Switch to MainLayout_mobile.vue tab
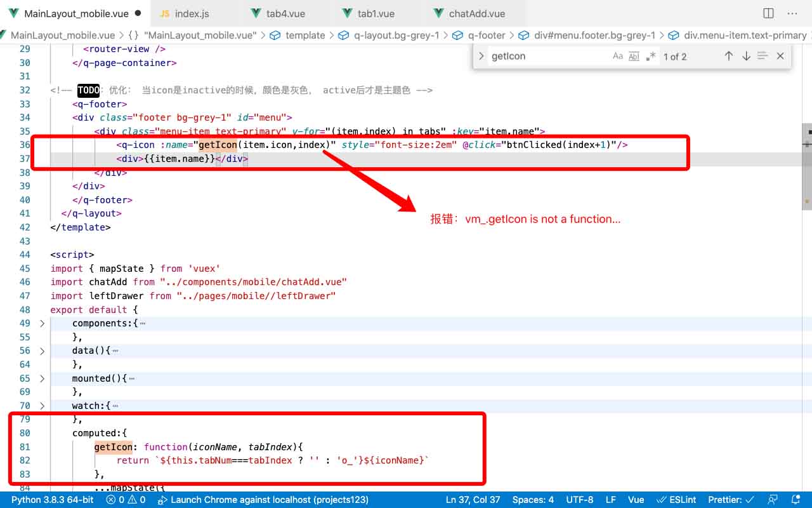Screen dimensions: 812x508 (x=76, y=13)
